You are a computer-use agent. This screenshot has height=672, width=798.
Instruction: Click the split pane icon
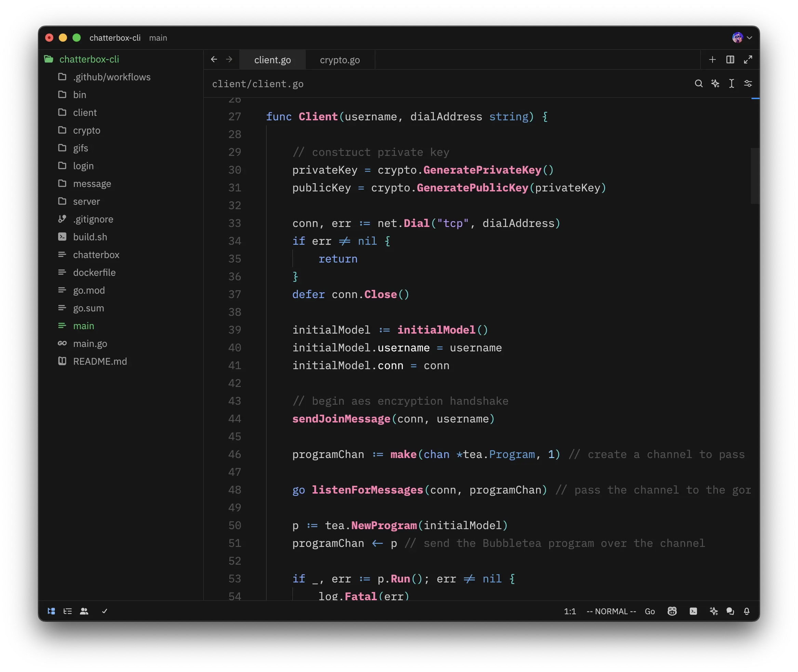(730, 59)
